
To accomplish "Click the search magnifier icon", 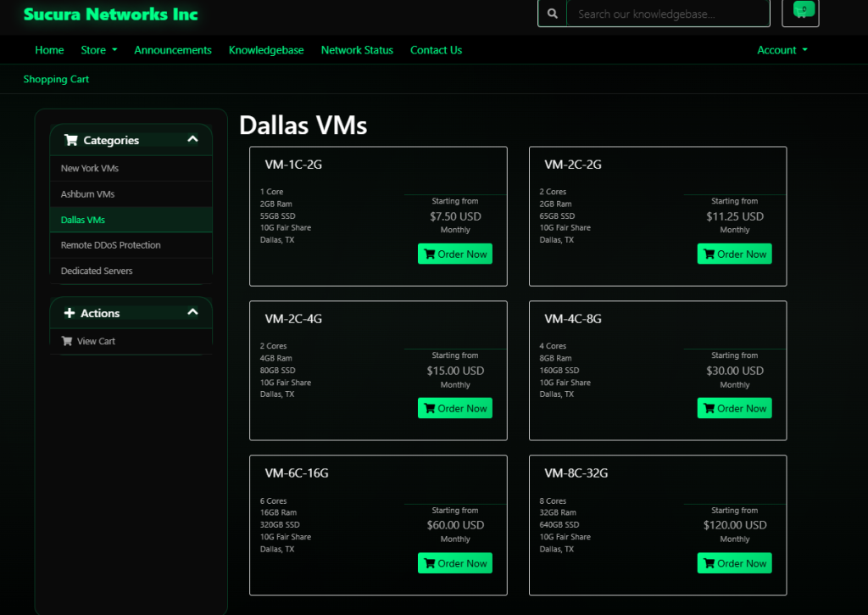I will tap(553, 14).
